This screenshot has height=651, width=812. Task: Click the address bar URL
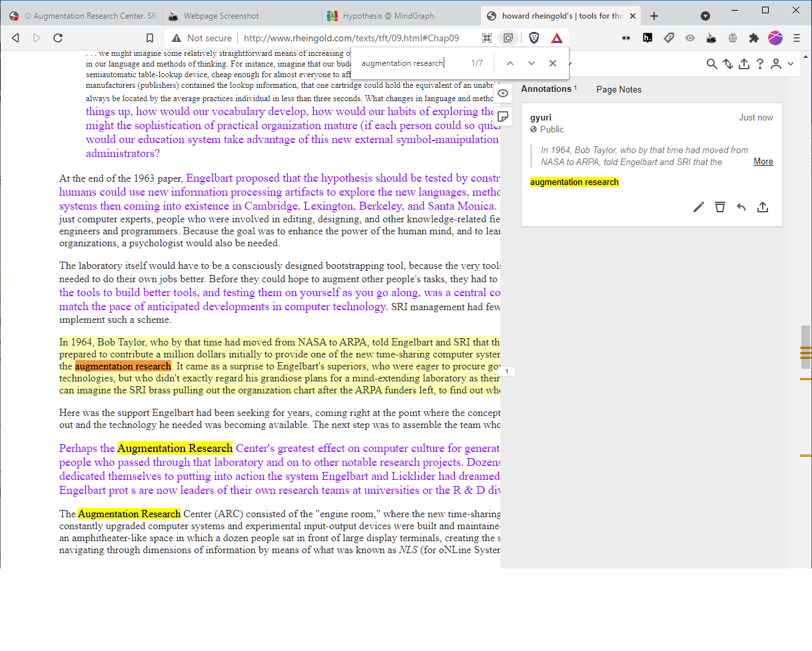pyautogui.click(x=351, y=38)
